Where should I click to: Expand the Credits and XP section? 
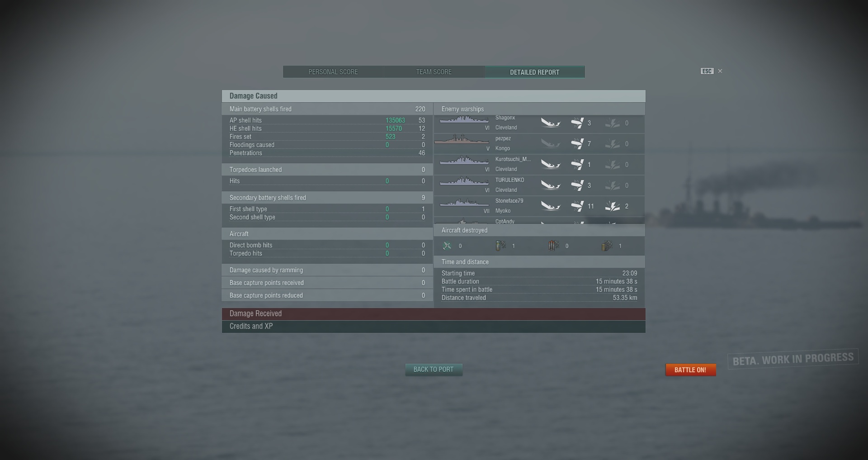click(x=434, y=327)
